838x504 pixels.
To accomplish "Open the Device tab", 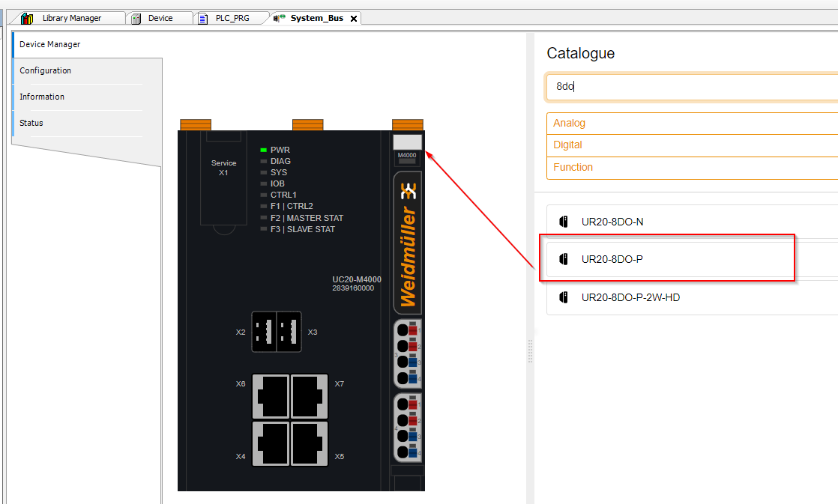I will click(160, 18).
